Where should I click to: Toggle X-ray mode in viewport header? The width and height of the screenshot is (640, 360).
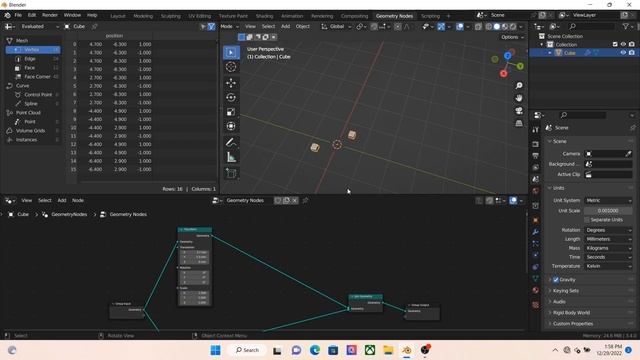tap(478, 27)
